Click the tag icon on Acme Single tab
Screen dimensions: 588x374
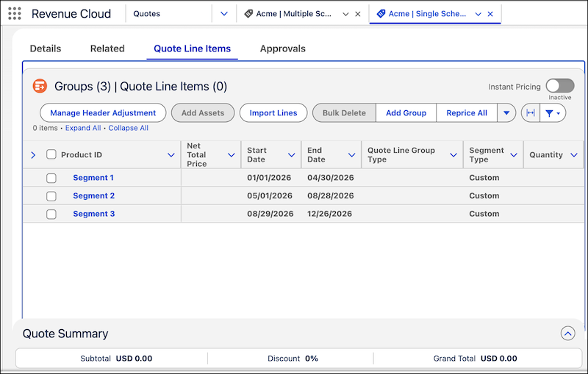click(x=381, y=14)
